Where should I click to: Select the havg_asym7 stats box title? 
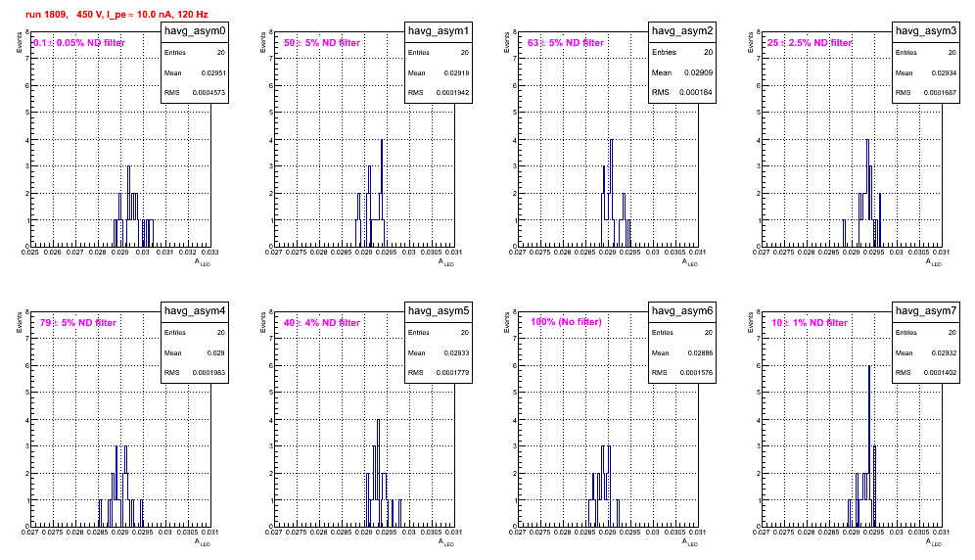tap(926, 311)
